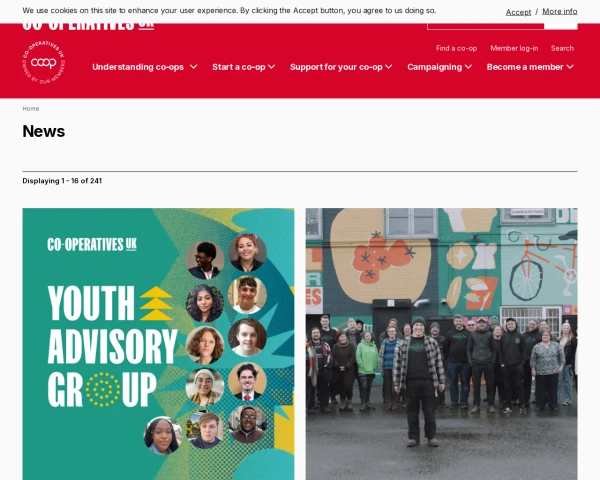Open More info about cookies
Image resolution: width=600 pixels, height=480 pixels.
coord(559,11)
